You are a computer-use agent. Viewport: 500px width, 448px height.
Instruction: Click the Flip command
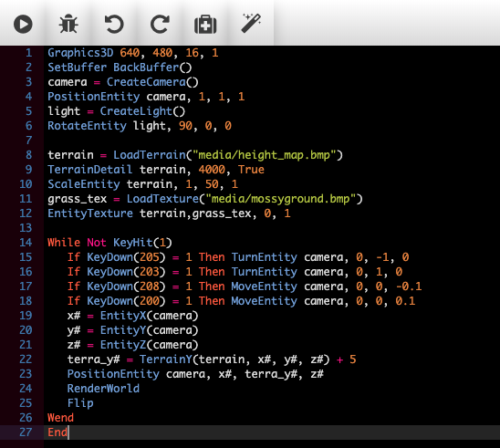(x=80, y=403)
